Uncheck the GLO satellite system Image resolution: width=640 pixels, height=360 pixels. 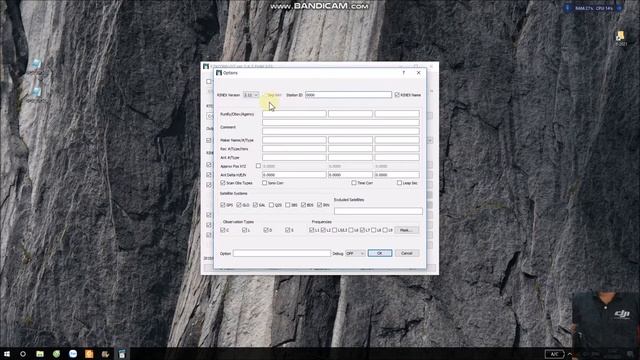coord(239,205)
